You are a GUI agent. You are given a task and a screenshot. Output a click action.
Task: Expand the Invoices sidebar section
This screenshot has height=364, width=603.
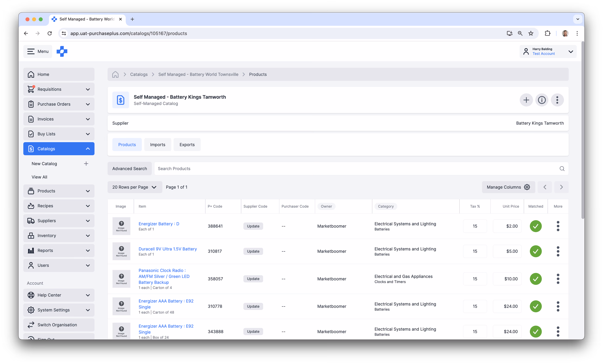[x=59, y=119]
